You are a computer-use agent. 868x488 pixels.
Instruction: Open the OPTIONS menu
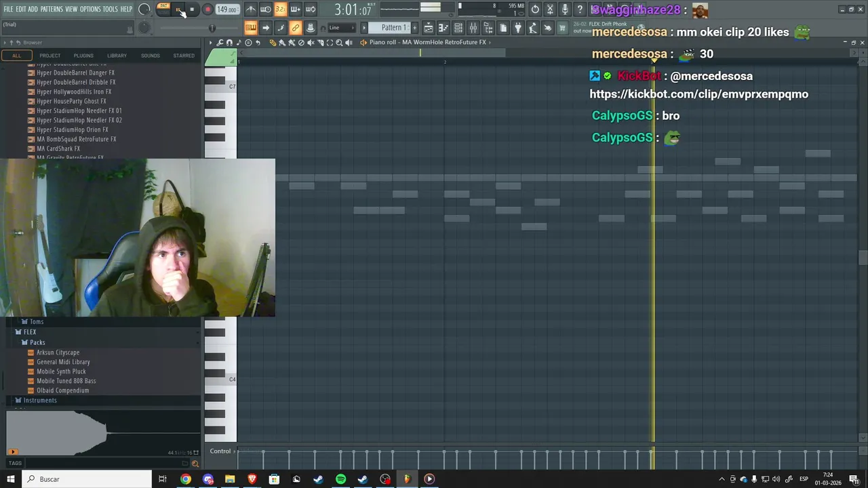[x=90, y=9]
